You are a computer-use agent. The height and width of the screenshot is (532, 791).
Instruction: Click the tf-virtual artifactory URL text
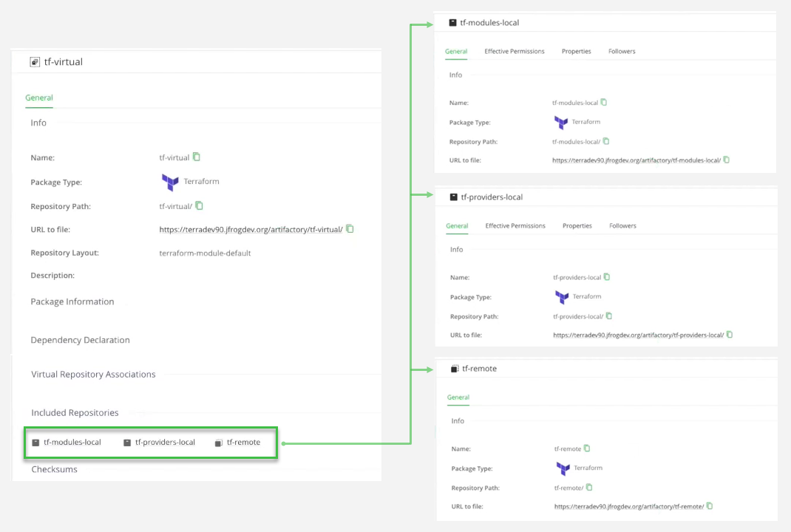click(251, 230)
